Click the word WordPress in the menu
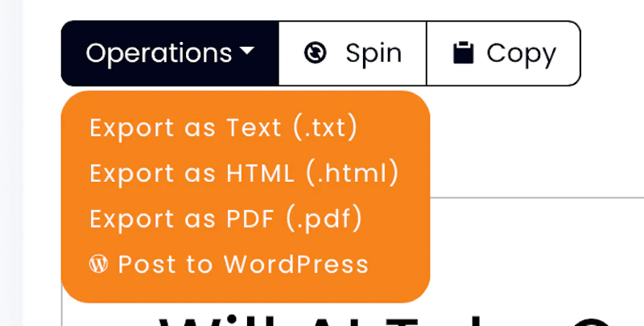644x326 pixels. 295,264
